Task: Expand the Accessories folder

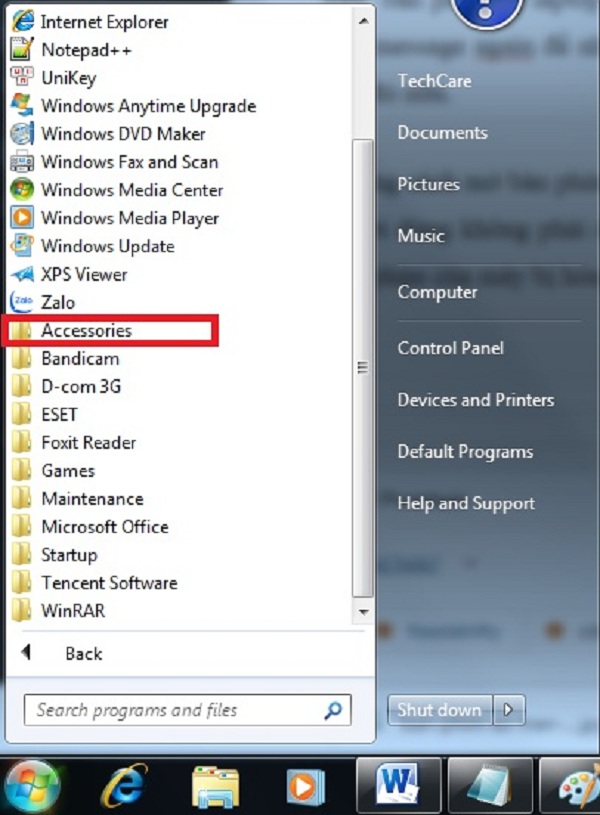Action: click(86, 330)
